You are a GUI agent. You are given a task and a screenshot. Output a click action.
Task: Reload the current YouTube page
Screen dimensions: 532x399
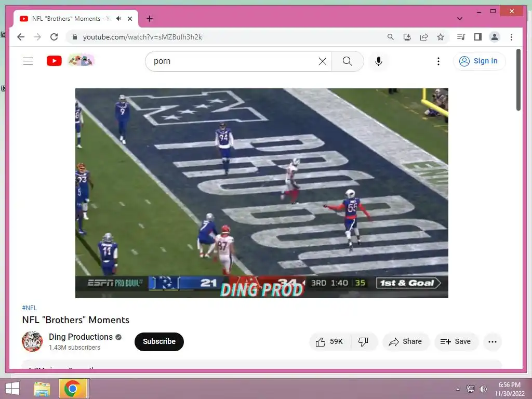click(x=54, y=37)
